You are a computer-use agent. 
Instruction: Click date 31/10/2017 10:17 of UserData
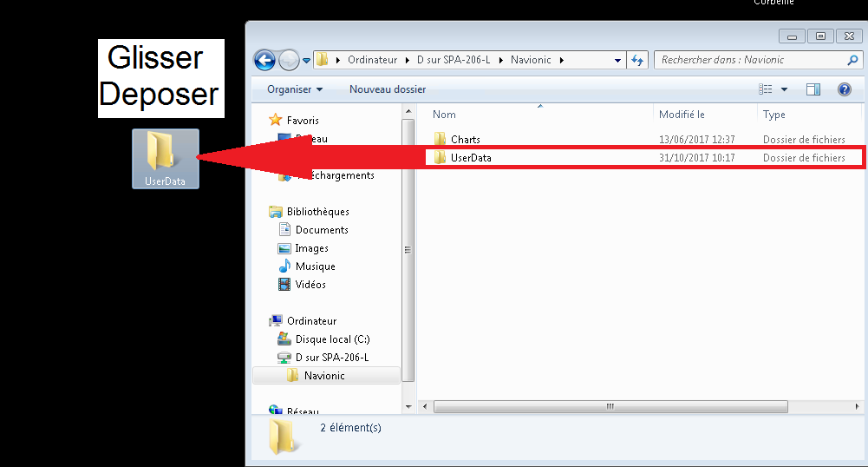click(696, 158)
